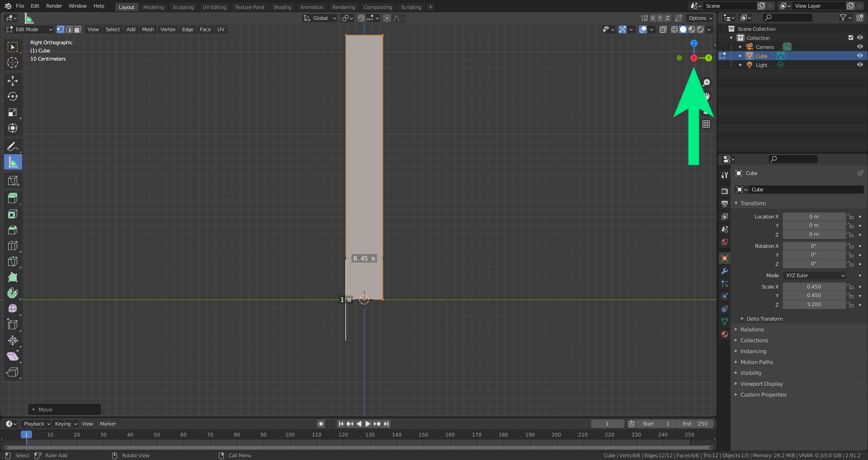The height and width of the screenshot is (460, 868).
Task: Hide the Camera object in outliner
Action: click(x=860, y=47)
